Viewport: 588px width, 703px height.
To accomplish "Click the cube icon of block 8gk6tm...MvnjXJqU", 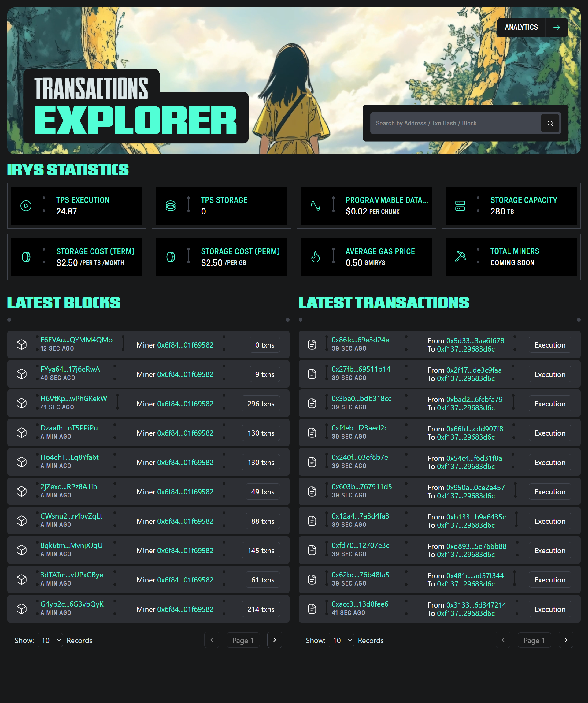I will click(x=22, y=550).
